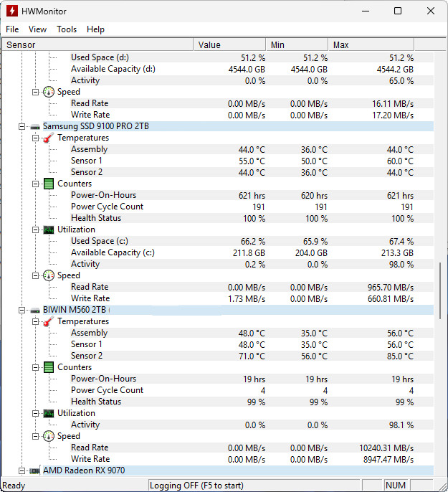Select the BIWIN M560 2TB row label

[x=75, y=310]
